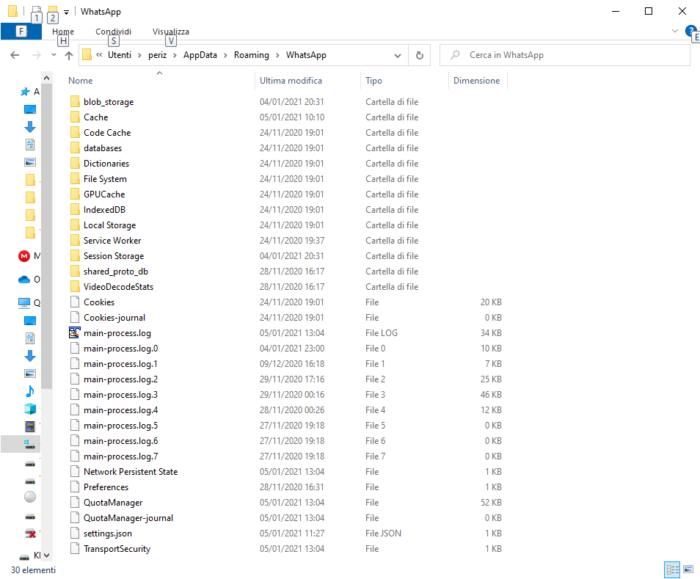Viewport: 700px width, 579px height.
Task: Click the 3D Objects cube icon in sidebar
Action: coord(30,408)
